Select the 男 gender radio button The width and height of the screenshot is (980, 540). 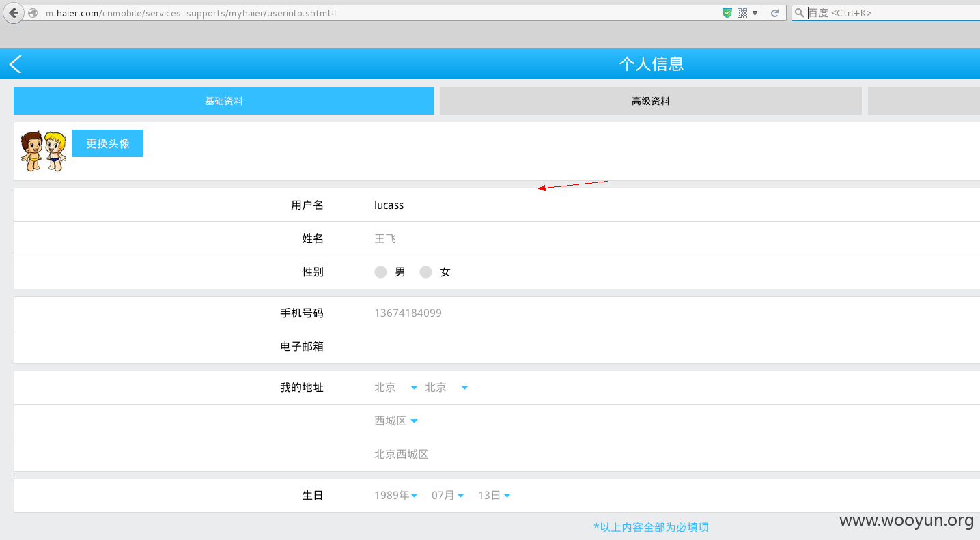381,272
